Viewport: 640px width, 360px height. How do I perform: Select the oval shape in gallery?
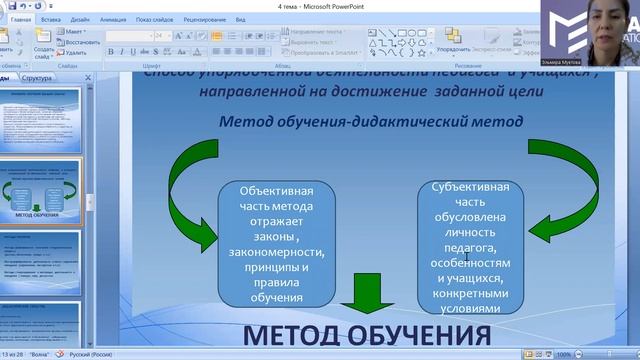point(412,33)
